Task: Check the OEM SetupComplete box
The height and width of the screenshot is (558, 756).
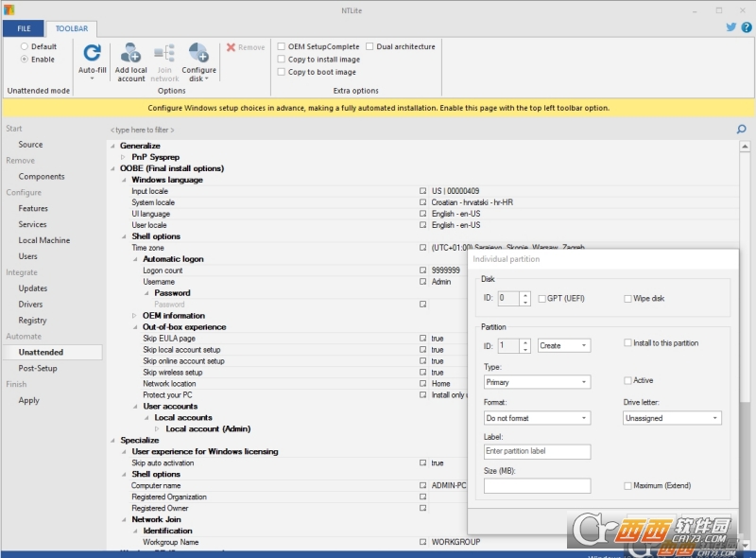Action: click(x=281, y=46)
